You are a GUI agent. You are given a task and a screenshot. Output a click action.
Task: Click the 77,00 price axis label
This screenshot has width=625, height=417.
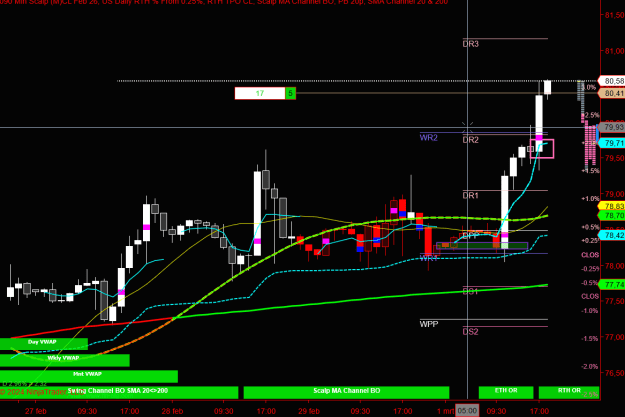click(x=615, y=337)
